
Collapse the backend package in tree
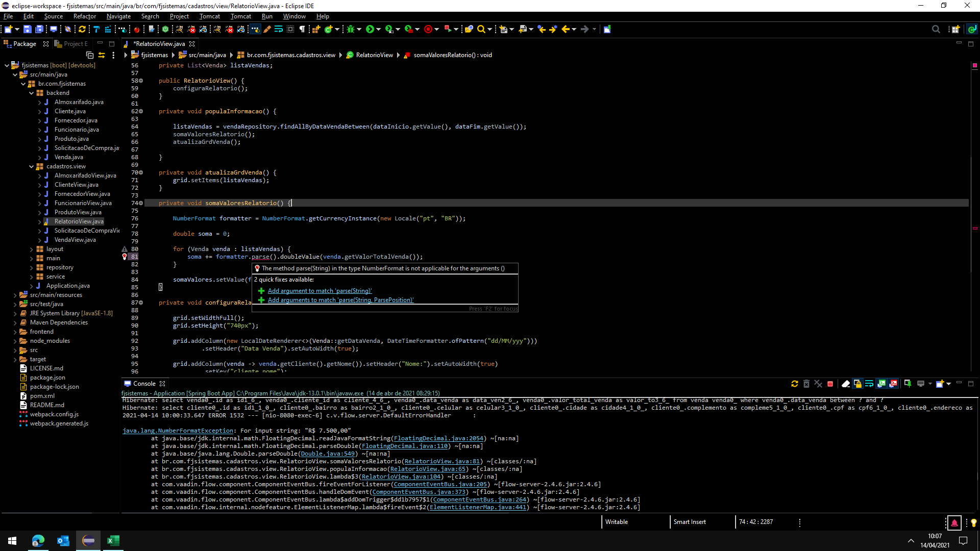pos(32,93)
